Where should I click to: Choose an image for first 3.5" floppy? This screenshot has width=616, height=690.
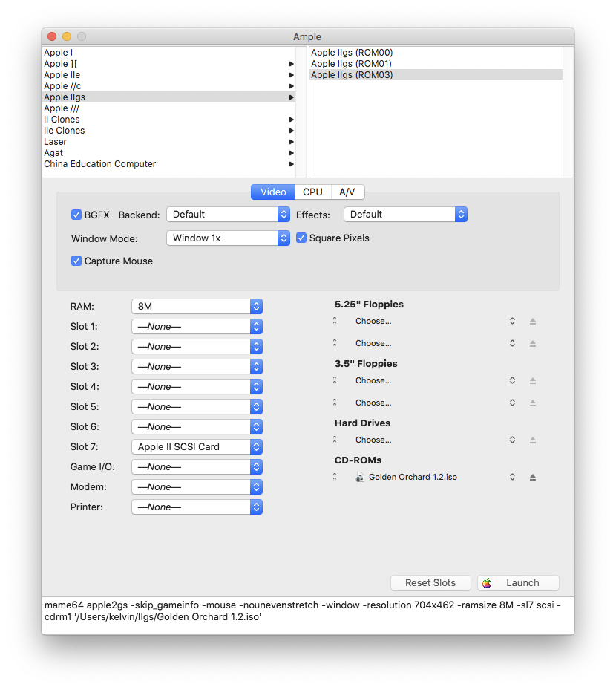434,380
